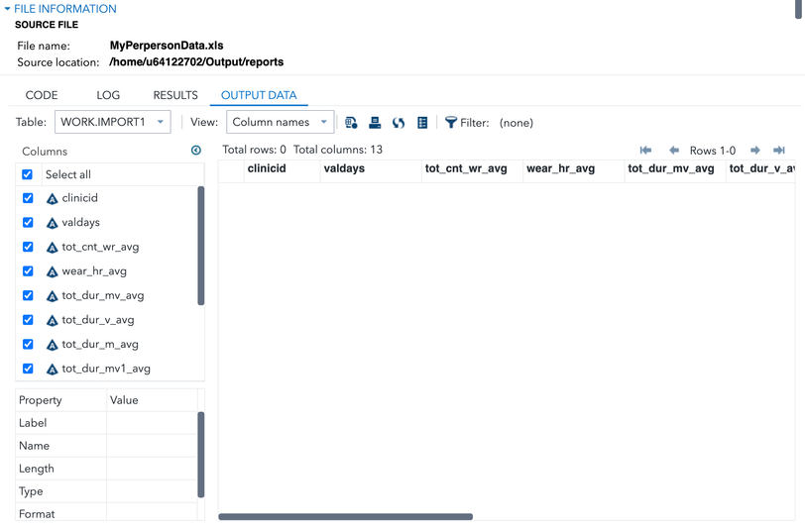This screenshot has height=532, width=805.
Task: Click the column display options icon
Action: (422, 123)
